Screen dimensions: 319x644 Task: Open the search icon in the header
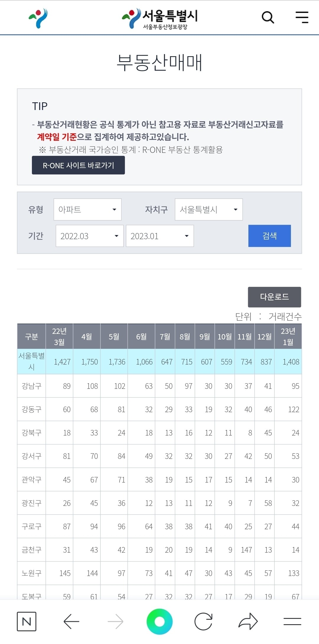pos(268,17)
